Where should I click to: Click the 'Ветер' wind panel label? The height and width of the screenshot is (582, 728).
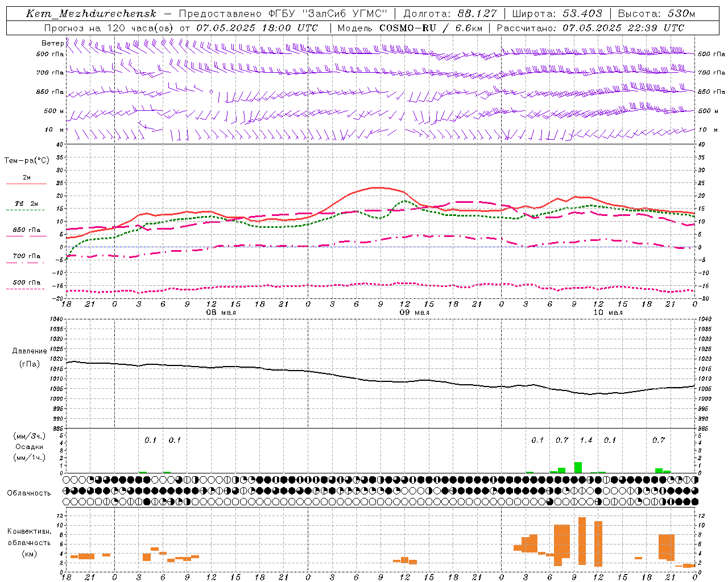tap(52, 43)
